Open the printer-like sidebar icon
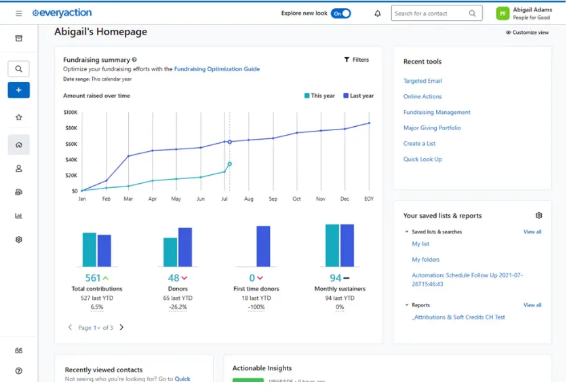Screen dimensions: 569x392 [x=18, y=192]
